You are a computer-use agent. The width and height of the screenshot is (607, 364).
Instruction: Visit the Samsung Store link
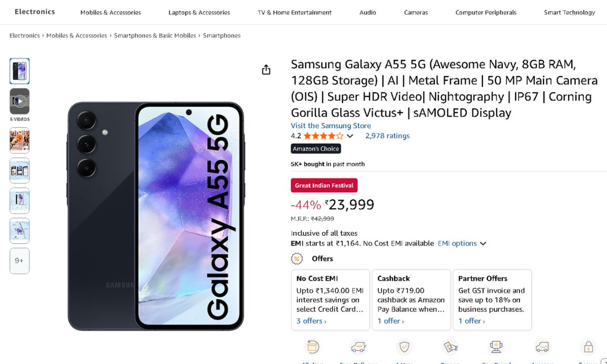point(331,125)
